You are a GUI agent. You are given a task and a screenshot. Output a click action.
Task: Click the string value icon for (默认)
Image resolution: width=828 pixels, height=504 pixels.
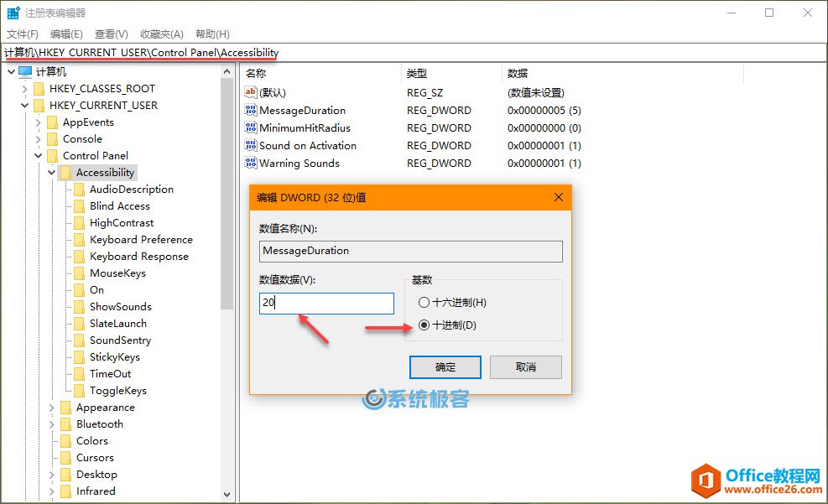click(251, 92)
